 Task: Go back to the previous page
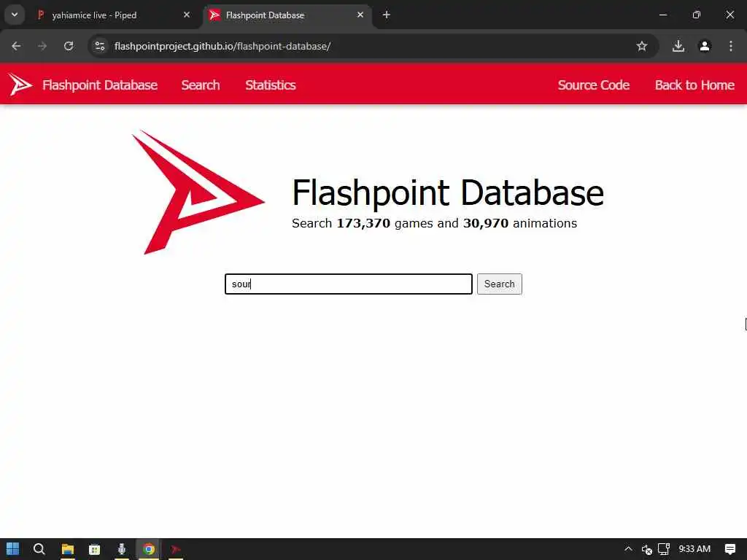tap(16, 46)
